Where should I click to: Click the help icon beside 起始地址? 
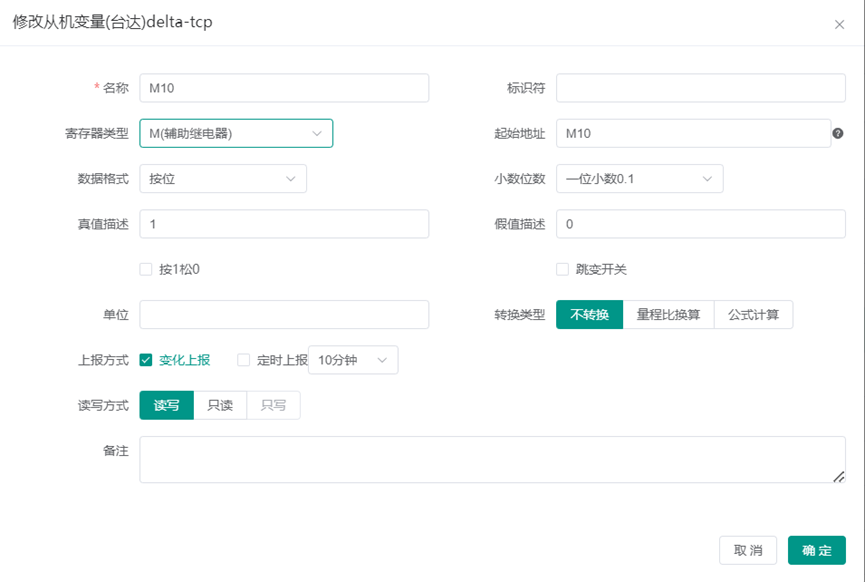click(x=837, y=134)
